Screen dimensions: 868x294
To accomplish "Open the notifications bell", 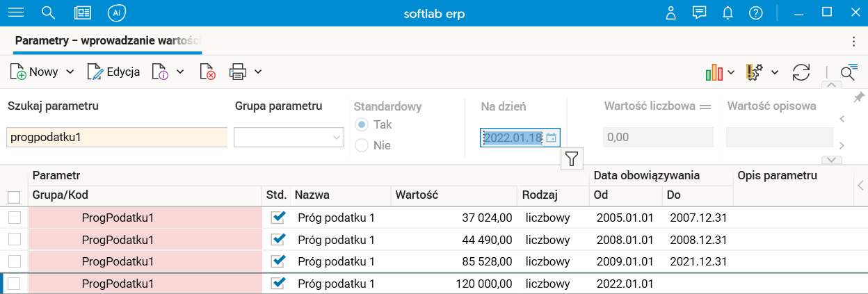I will pos(728,13).
